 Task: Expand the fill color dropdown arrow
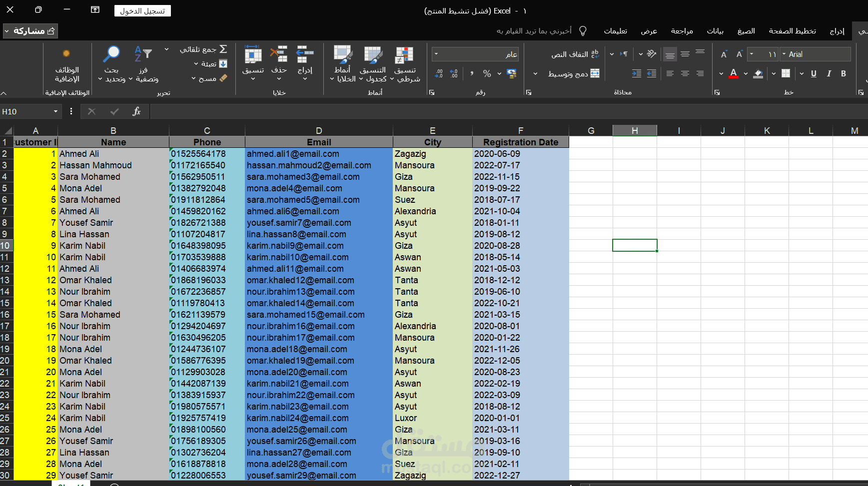click(x=746, y=73)
